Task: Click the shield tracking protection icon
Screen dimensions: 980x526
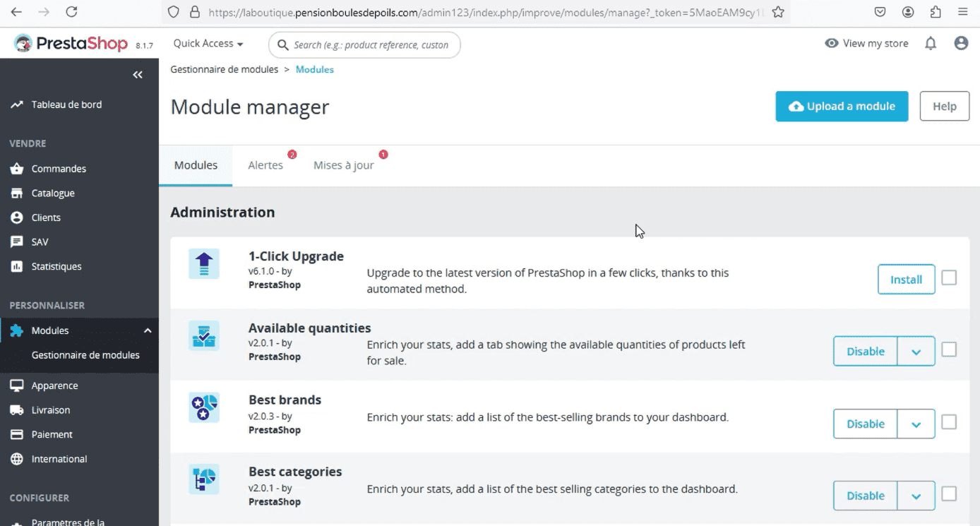Action: pyautogui.click(x=174, y=12)
